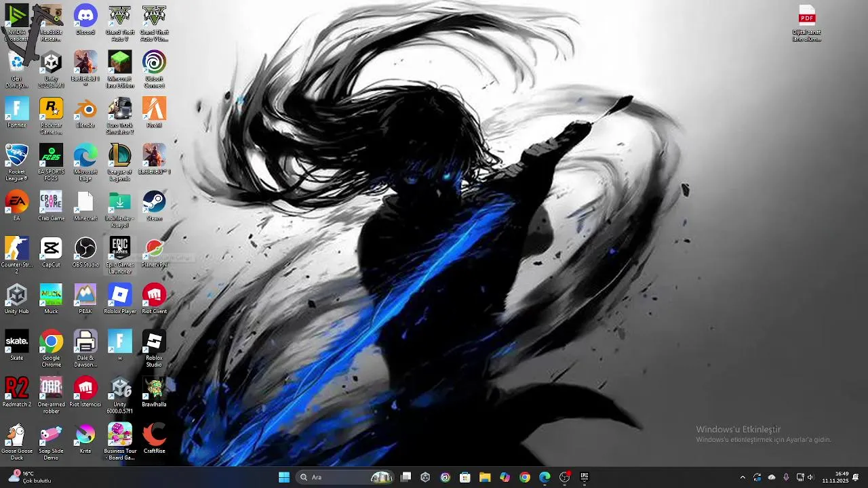Open the Rockstar Games Launcher shortcut
The width and height of the screenshot is (868, 488).
tap(52, 117)
